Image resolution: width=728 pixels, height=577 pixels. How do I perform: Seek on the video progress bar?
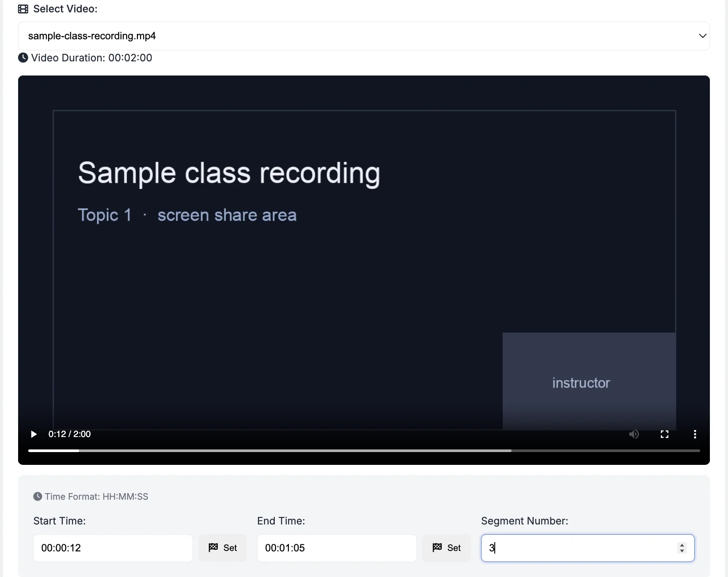[x=364, y=450]
